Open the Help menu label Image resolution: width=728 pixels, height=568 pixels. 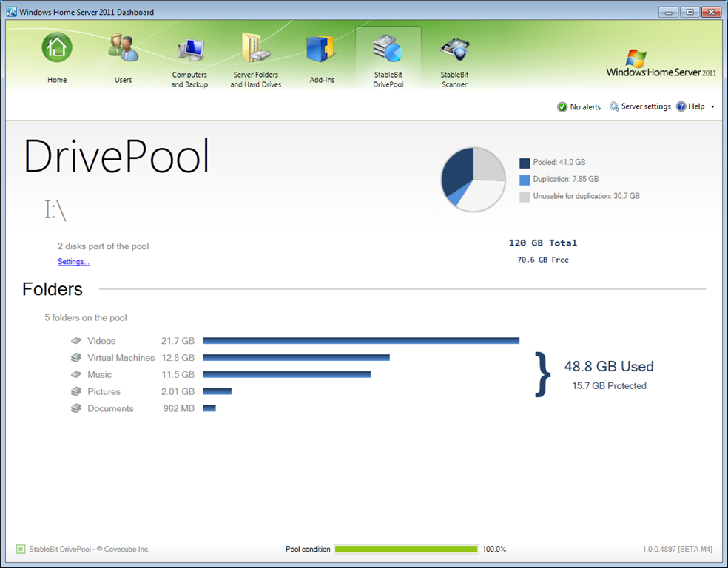click(x=696, y=106)
